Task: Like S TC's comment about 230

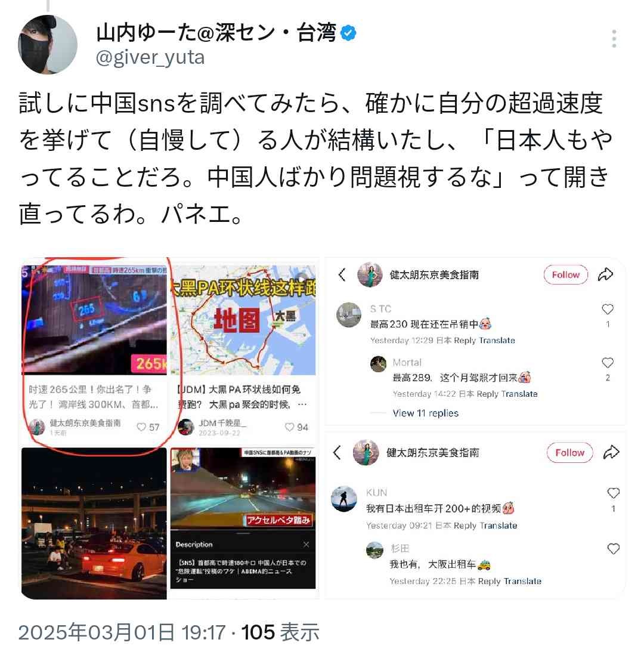Action: [608, 309]
